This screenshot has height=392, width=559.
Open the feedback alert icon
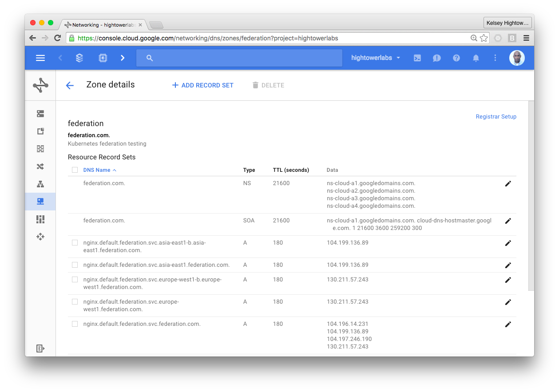[x=437, y=58]
